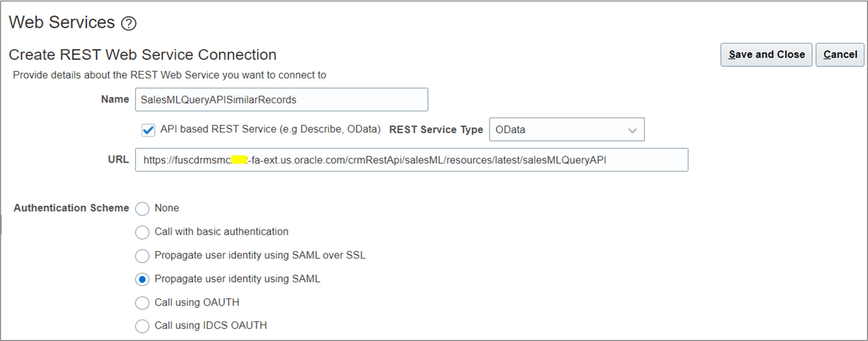Open the REST Service Type dropdown

click(x=566, y=130)
